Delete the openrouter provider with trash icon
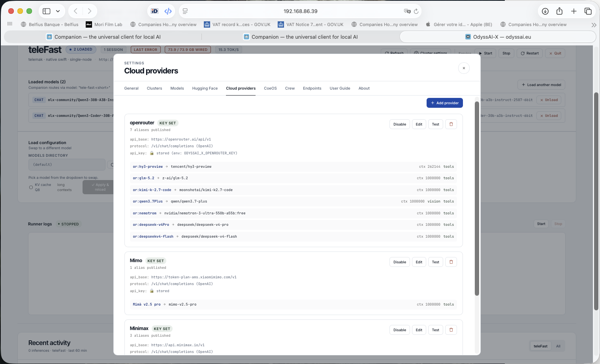This screenshot has height=364, width=600. coord(451,124)
